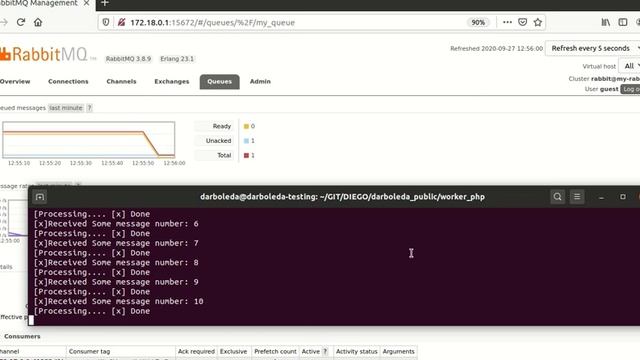The height and width of the screenshot is (360, 640).
Task: Change the queued messages last minute range
Action: (x=66, y=108)
